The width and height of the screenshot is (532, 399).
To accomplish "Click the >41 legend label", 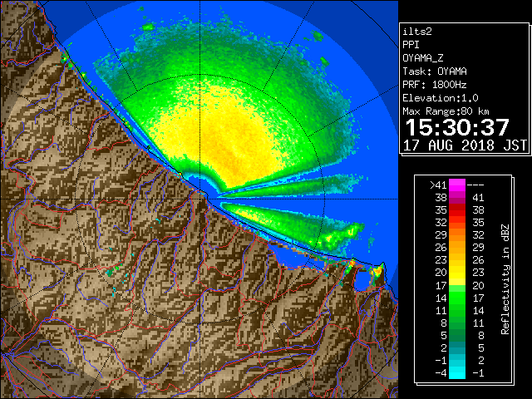I will tap(438, 185).
